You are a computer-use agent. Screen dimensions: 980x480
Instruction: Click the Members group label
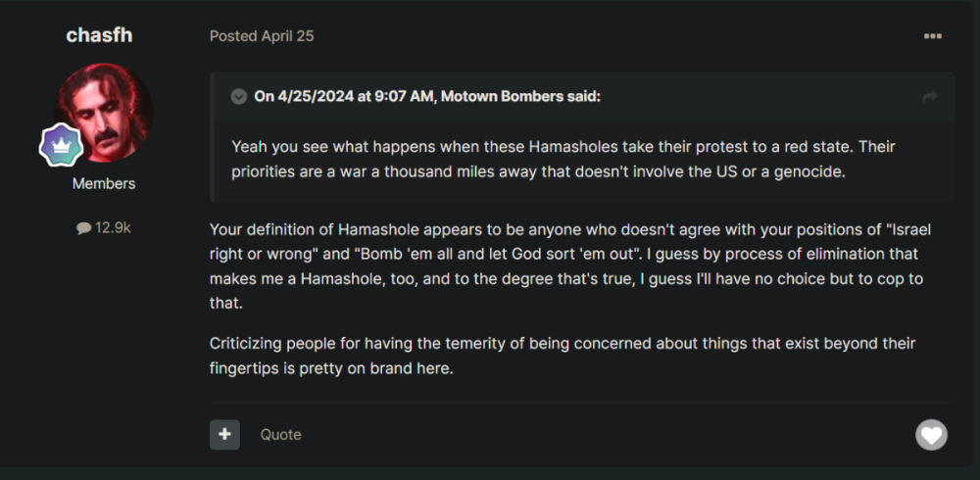tap(104, 183)
